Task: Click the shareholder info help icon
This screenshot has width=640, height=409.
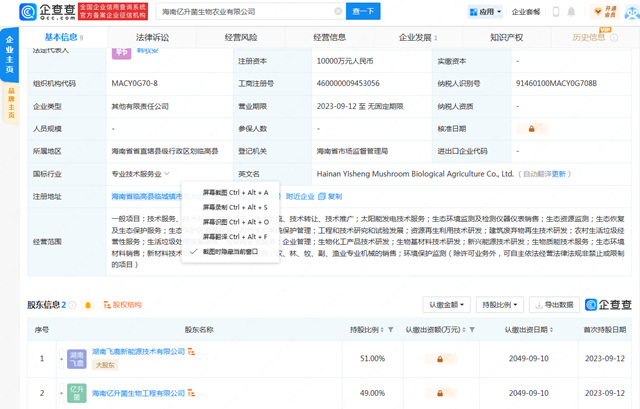Action: click(72, 305)
